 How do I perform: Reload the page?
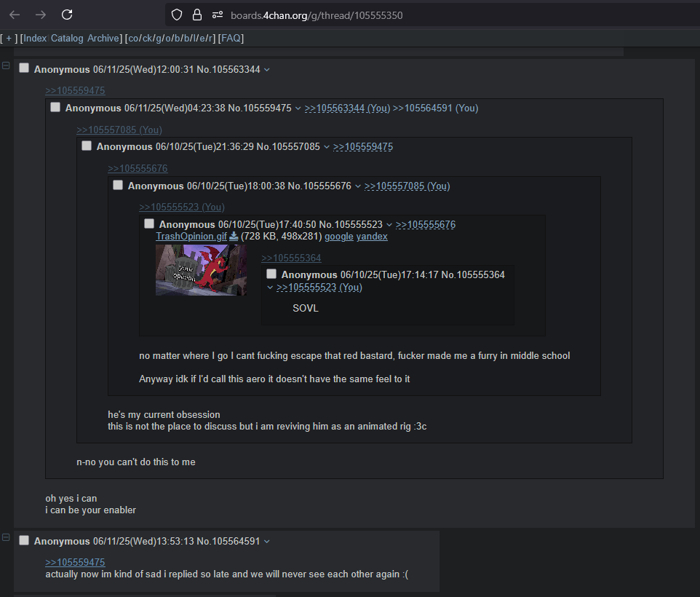tap(67, 15)
